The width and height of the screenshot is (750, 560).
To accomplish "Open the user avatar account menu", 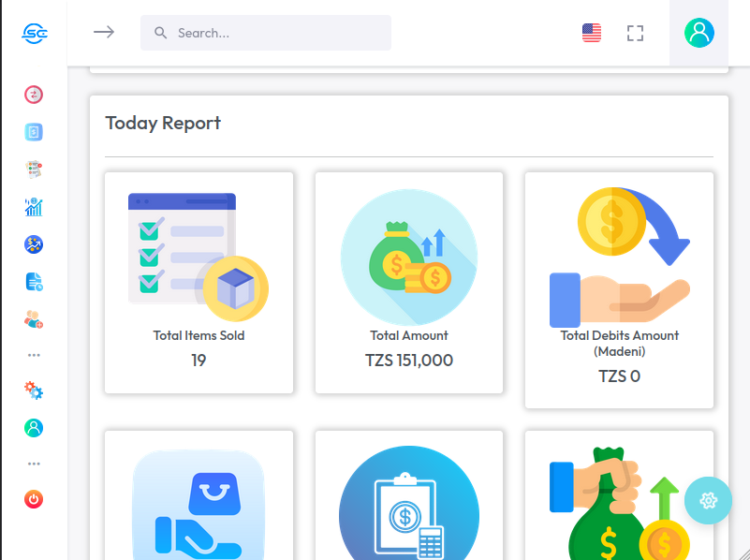I will (x=699, y=33).
